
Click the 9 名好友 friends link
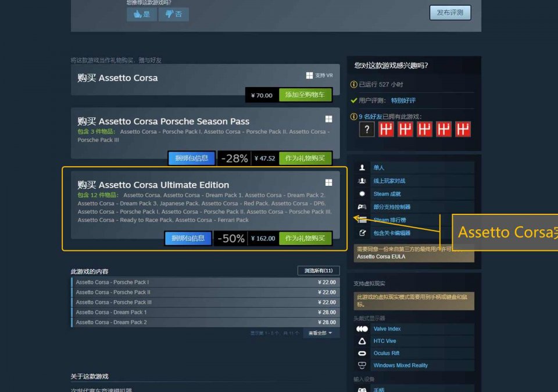click(370, 117)
